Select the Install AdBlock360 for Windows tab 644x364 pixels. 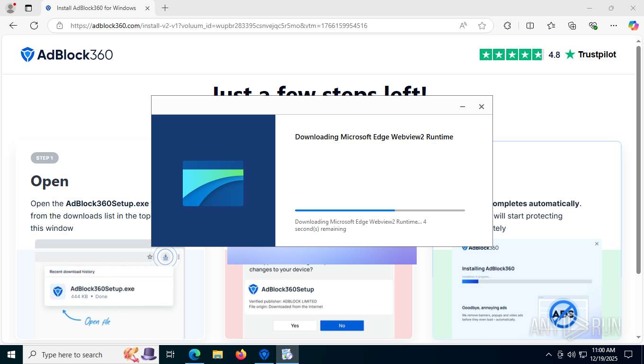(98, 8)
